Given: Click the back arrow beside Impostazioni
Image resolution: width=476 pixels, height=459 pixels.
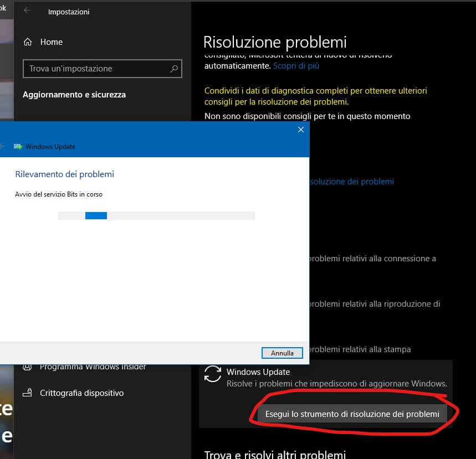Looking at the screenshot, I should [x=27, y=11].
